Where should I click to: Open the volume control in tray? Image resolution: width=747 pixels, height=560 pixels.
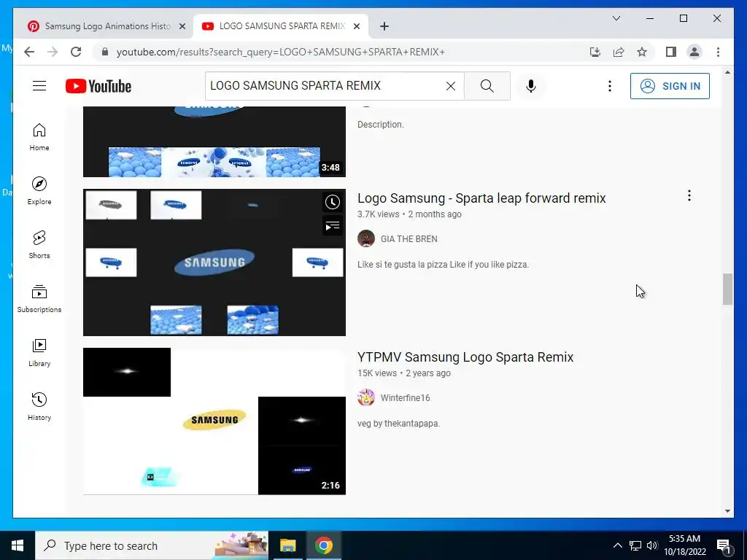tap(652, 545)
